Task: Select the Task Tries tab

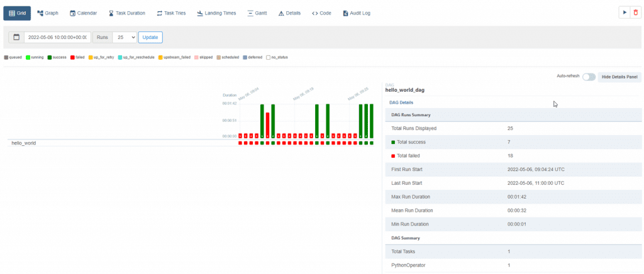Action: coord(171,13)
